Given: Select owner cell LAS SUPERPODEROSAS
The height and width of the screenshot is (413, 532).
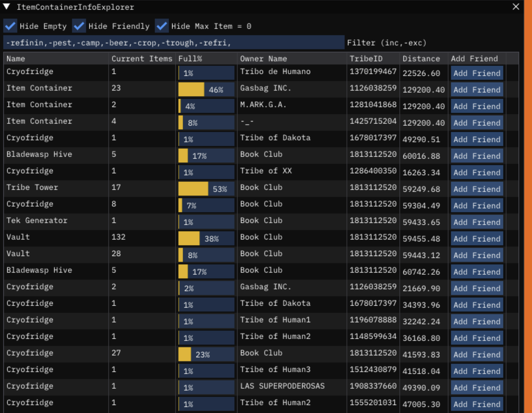Looking at the screenshot, I should (x=282, y=386).
